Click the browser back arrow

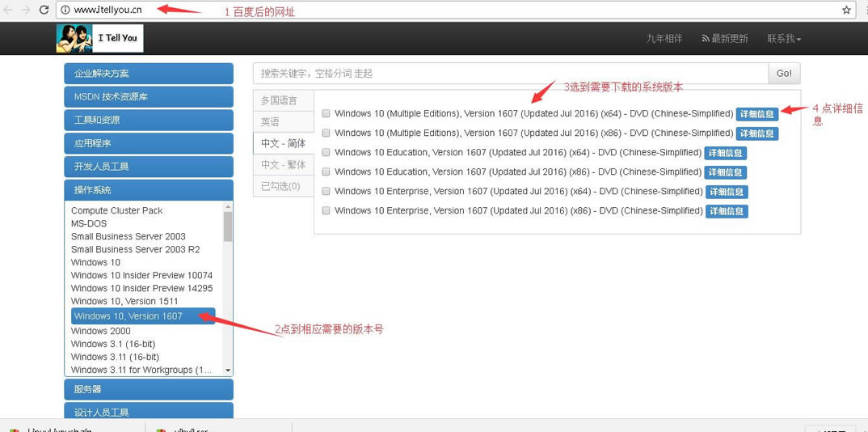click(x=10, y=10)
